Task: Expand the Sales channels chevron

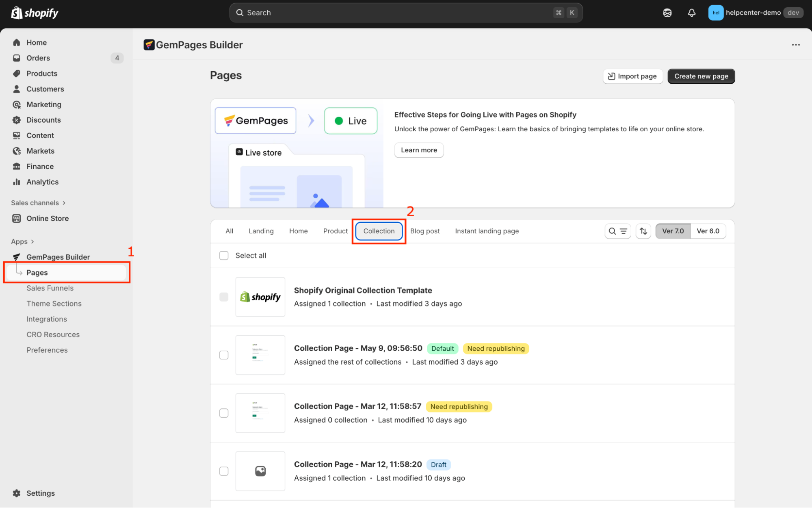Action: point(64,203)
